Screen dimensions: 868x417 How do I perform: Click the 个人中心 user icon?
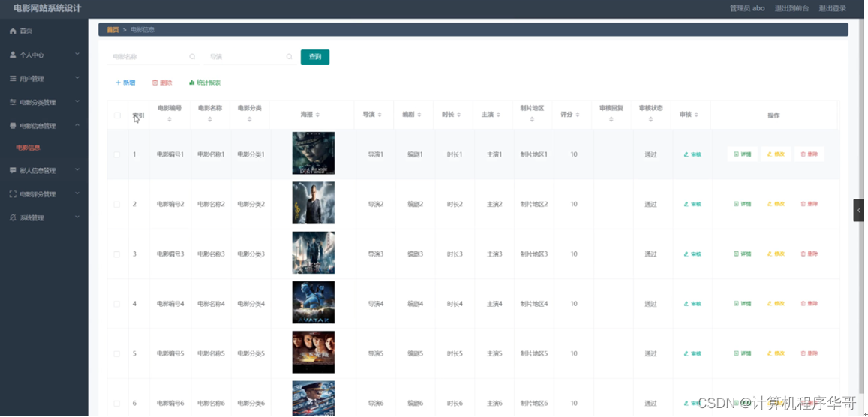pos(13,55)
